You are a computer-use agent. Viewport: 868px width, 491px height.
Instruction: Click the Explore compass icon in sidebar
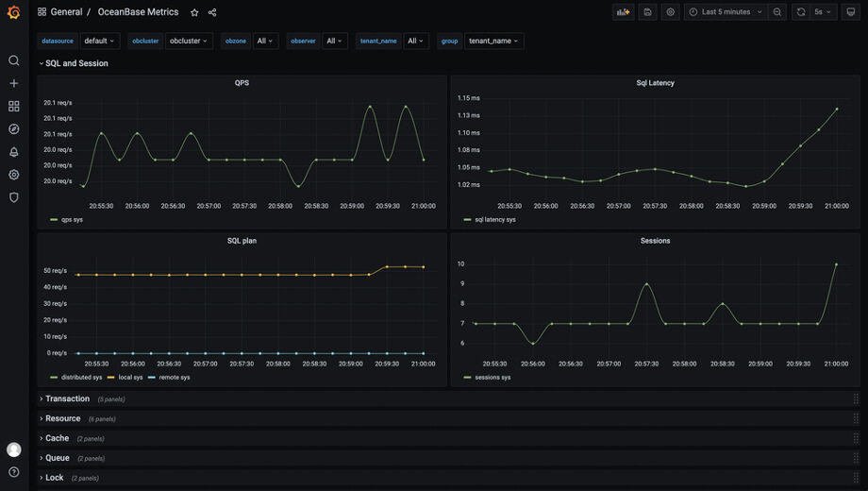(x=14, y=128)
